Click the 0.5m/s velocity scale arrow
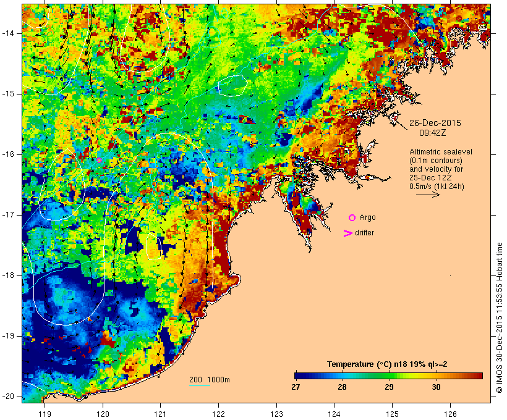The height and width of the screenshot is (420, 507). [x=428, y=195]
